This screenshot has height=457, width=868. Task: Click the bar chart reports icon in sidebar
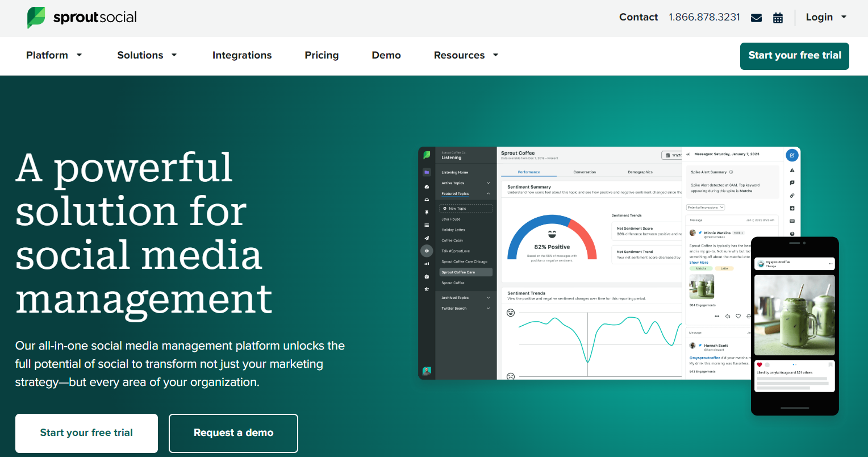pyautogui.click(x=427, y=264)
